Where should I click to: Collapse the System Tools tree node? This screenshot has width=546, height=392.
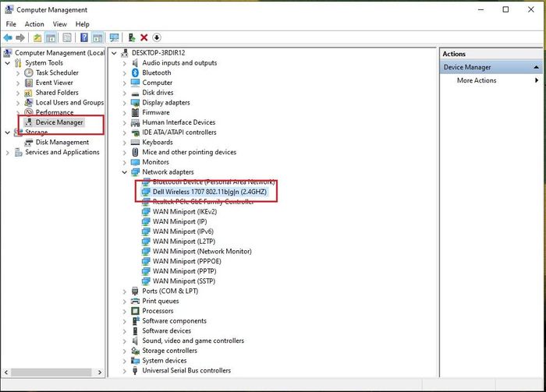tap(7, 63)
